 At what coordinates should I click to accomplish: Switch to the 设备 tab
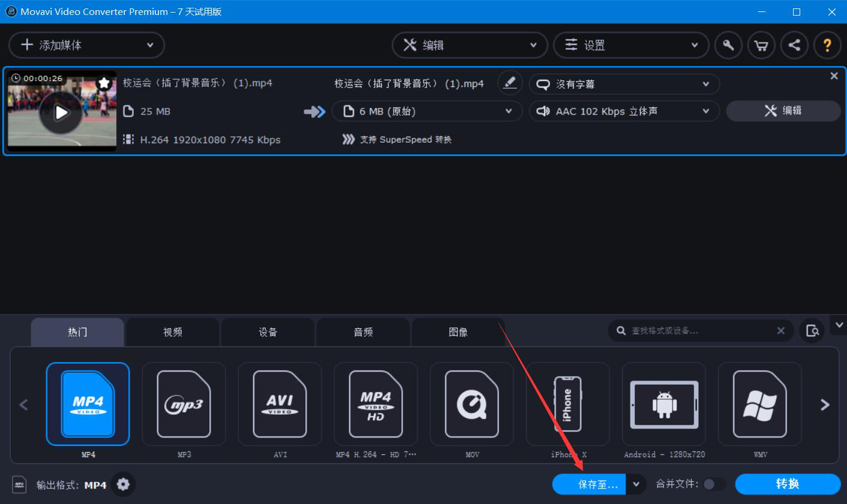click(268, 332)
